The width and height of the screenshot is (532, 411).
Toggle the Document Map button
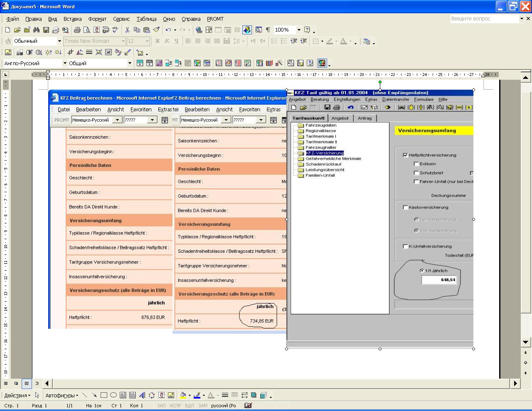point(259,30)
